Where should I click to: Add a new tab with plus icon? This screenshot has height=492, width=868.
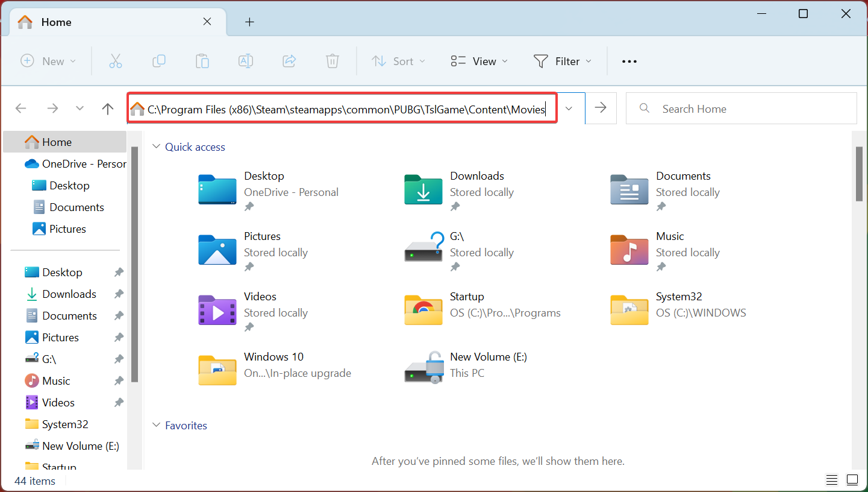click(x=250, y=22)
